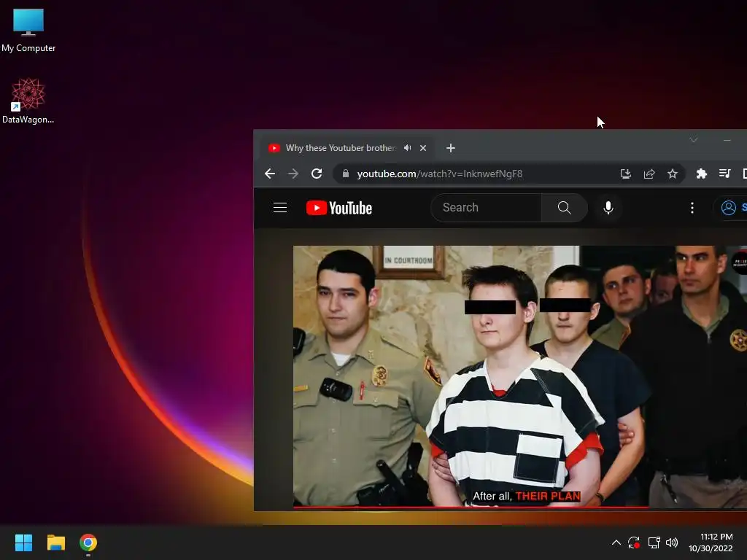
Task: Go back in Chrome
Action: coord(270,174)
